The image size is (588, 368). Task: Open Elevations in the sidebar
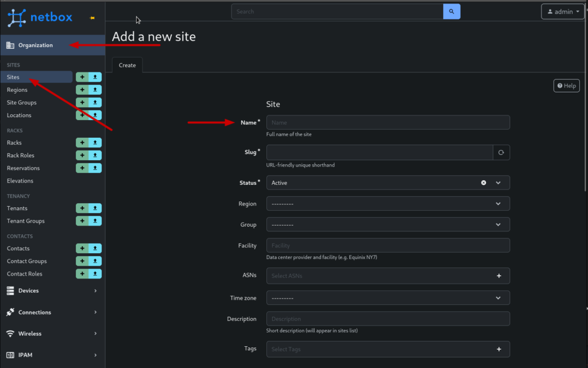[x=20, y=181]
